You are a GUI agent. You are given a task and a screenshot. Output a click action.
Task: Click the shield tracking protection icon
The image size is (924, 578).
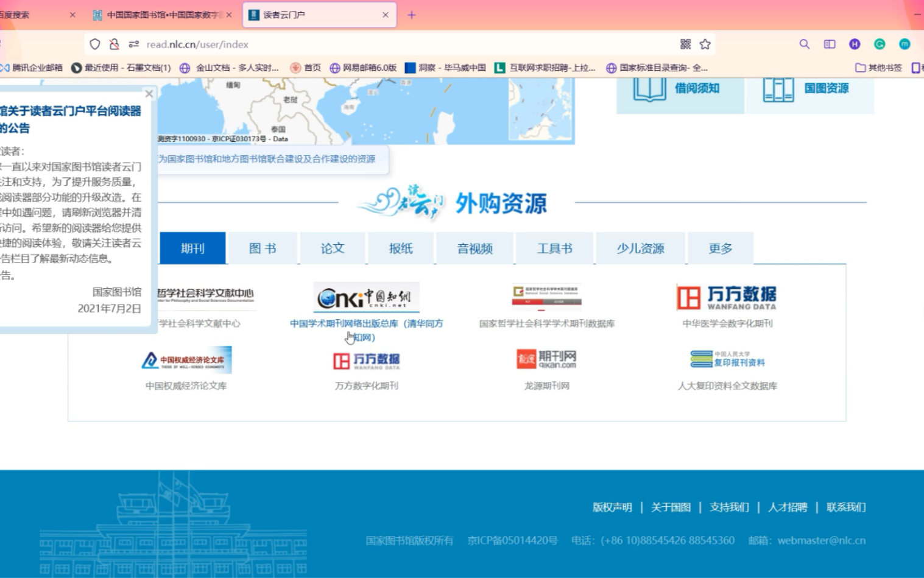94,44
